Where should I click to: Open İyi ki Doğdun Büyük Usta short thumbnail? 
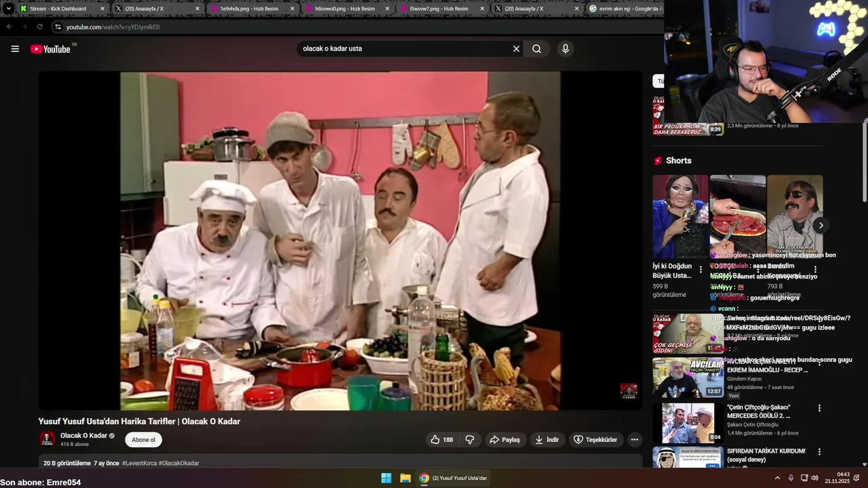[680, 216]
